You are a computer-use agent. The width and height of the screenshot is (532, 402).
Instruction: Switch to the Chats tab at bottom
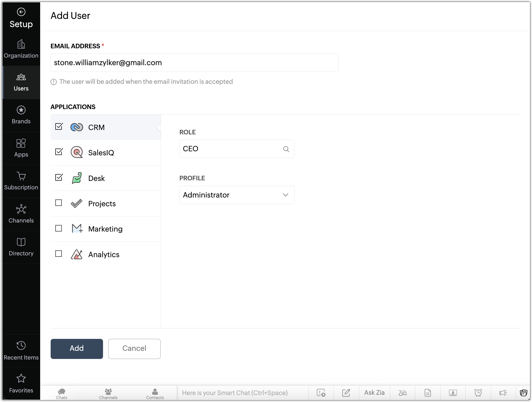[61, 394]
